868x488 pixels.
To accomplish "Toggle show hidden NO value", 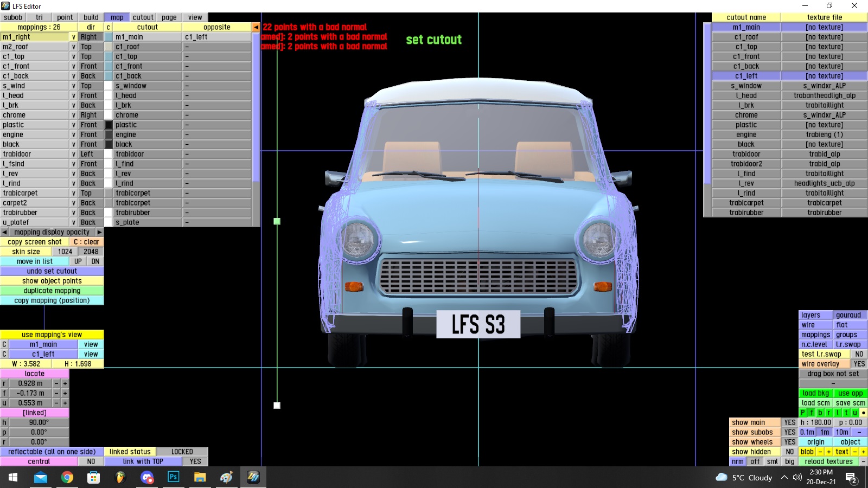I will click(790, 452).
